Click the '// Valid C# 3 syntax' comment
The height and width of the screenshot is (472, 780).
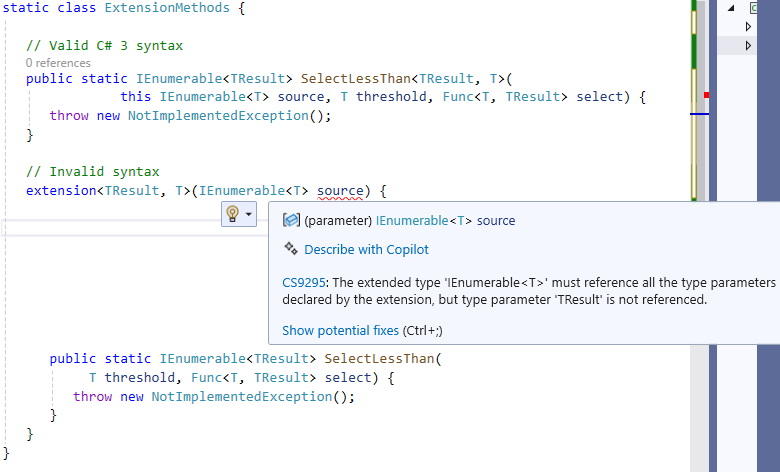click(x=104, y=46)
